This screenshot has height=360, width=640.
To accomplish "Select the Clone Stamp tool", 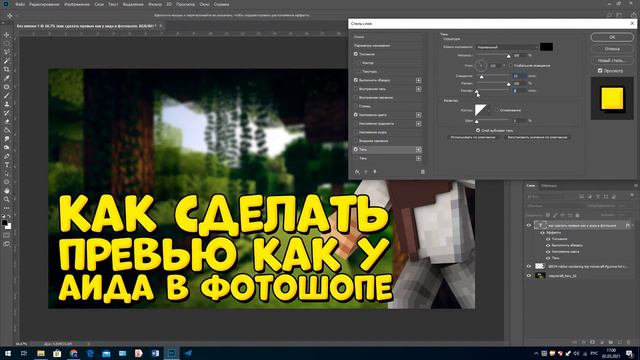I will click(x=7, y=104).
